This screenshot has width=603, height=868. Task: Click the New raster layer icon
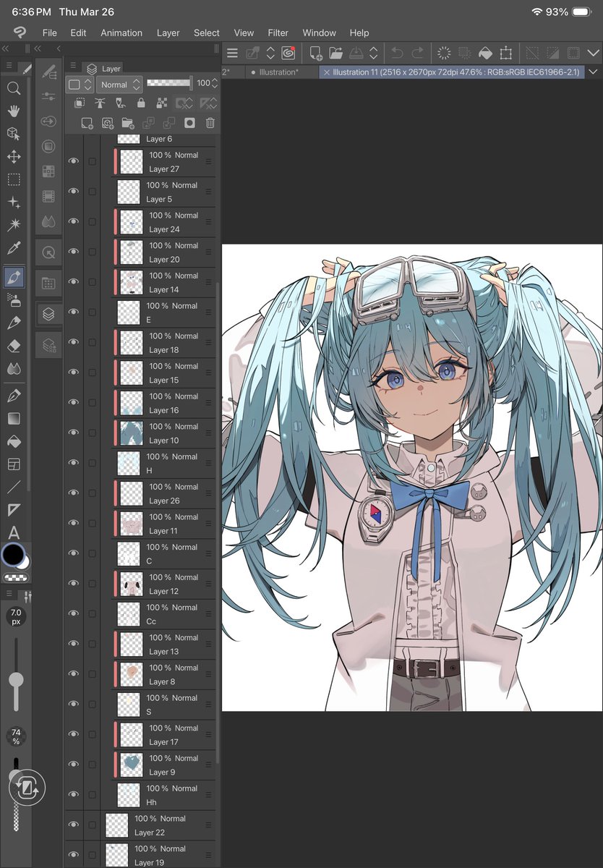[87, 123]
